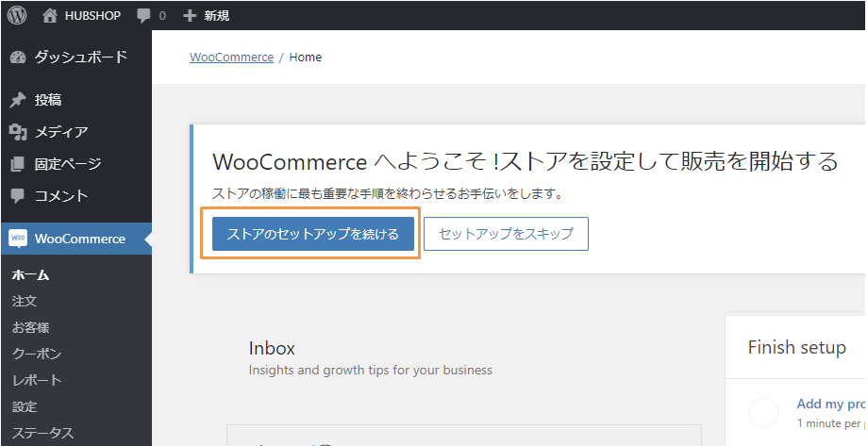
Task: Click the ストアの稼働に最も重要な description text
Action: pos(388,194)
